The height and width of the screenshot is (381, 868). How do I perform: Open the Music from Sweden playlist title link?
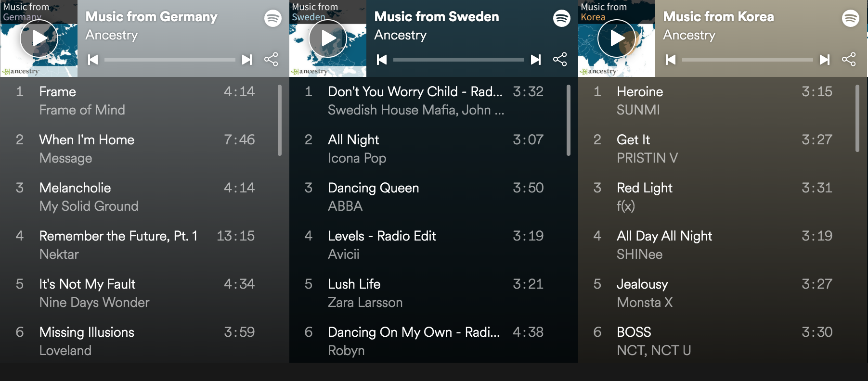437,17
